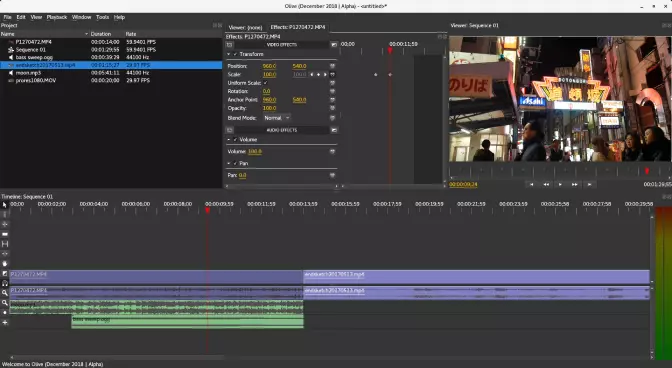Open the Playback menu
The width and height of the screenshot is (672, 368).
(x=57, y=17)
